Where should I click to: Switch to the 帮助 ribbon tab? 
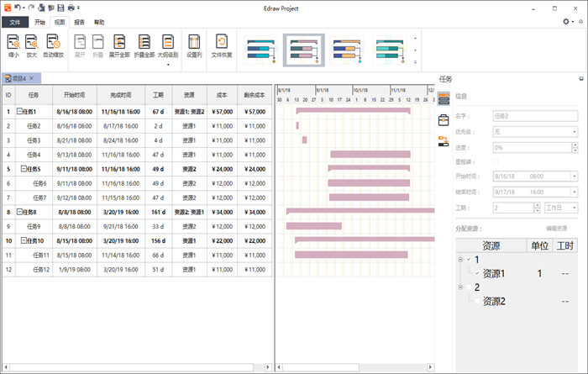(99, 22)
